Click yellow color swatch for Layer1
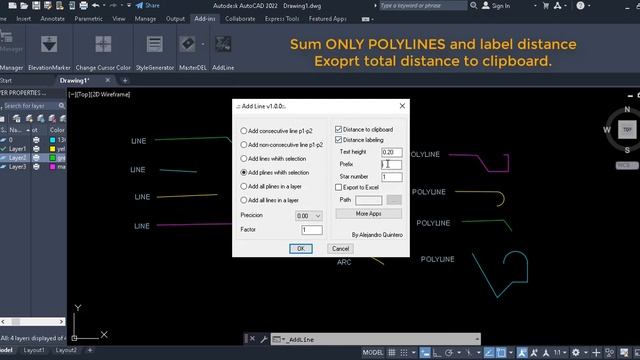 tap(52, 149)
